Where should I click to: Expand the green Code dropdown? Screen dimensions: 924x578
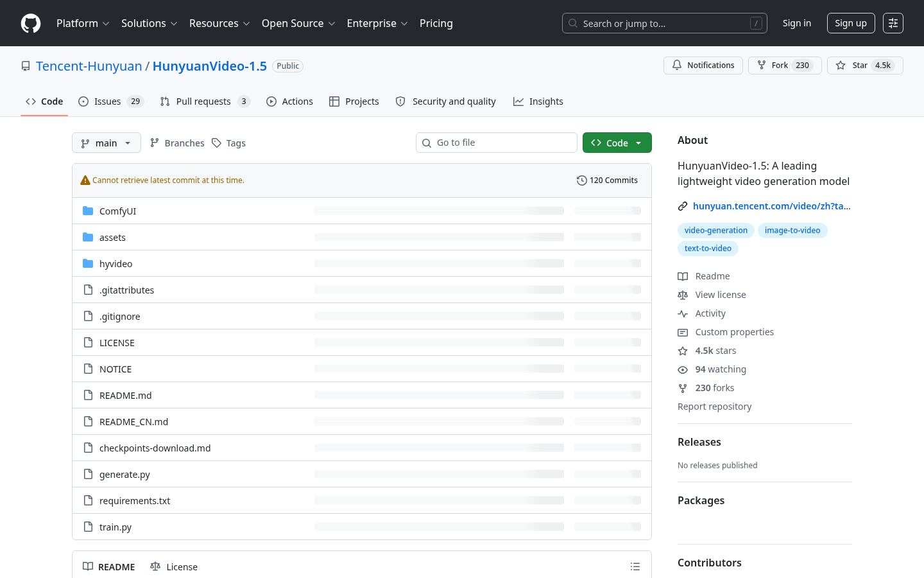[x=617, y=143]
